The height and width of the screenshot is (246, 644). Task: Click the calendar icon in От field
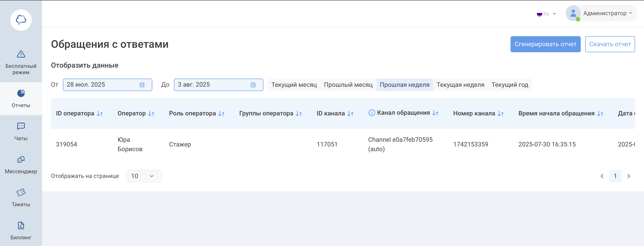(x=142, y=85)
